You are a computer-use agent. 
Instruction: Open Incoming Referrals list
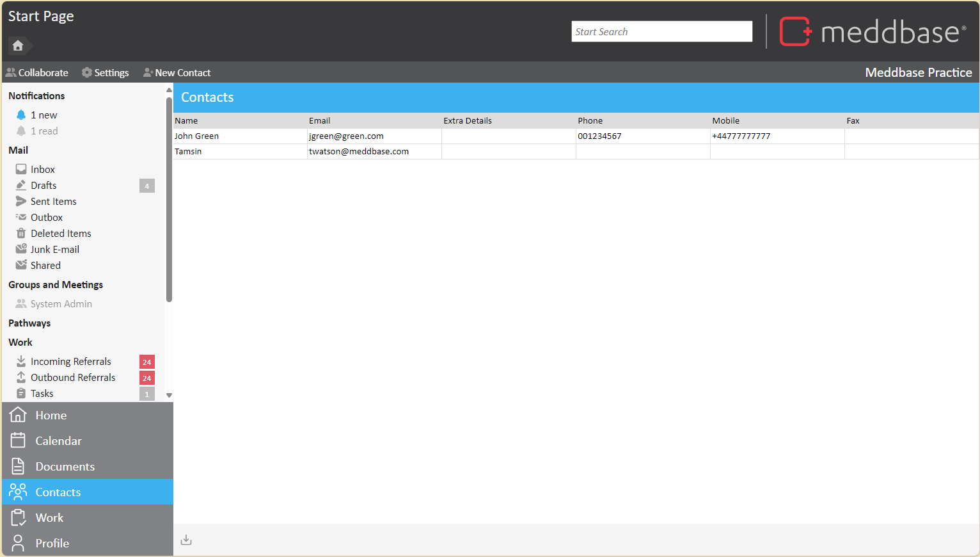(70, 362)
